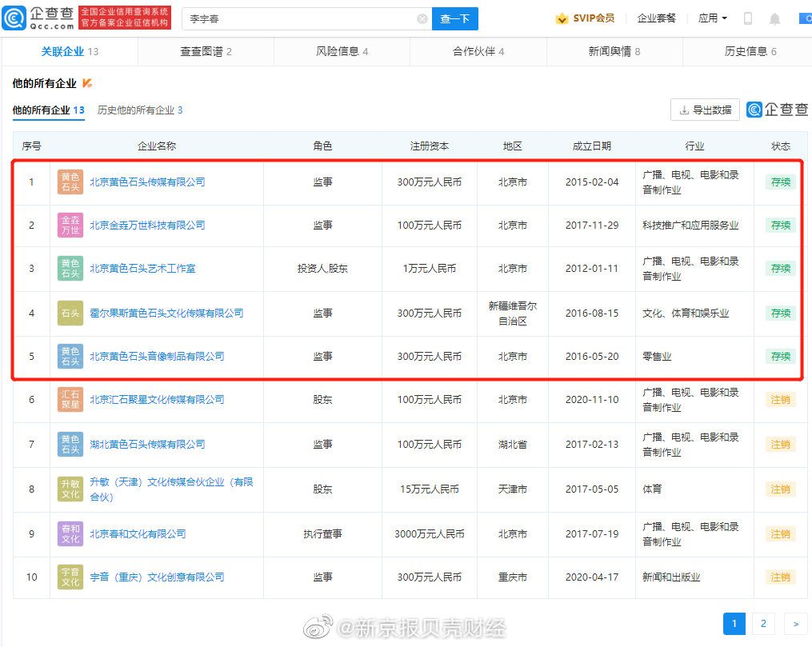
Task: Switch to 风险信息 tab
Action: [342, 52]
